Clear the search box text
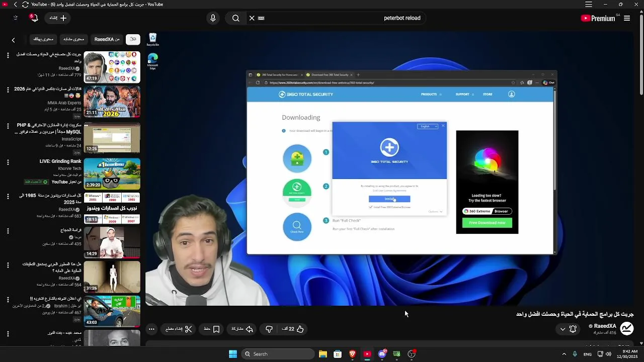 coord(252,18)
